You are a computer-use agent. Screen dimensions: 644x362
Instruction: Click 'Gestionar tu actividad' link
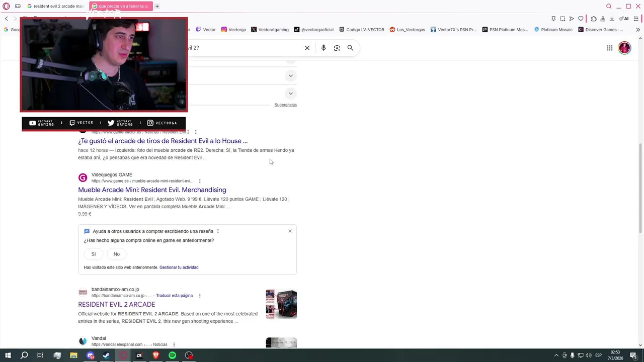coord(179,267)
